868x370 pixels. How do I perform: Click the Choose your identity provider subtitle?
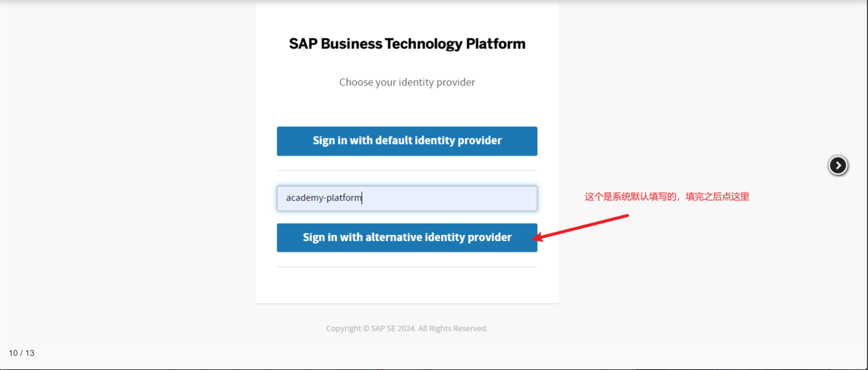pyautogui.click(x=407, y=82)
